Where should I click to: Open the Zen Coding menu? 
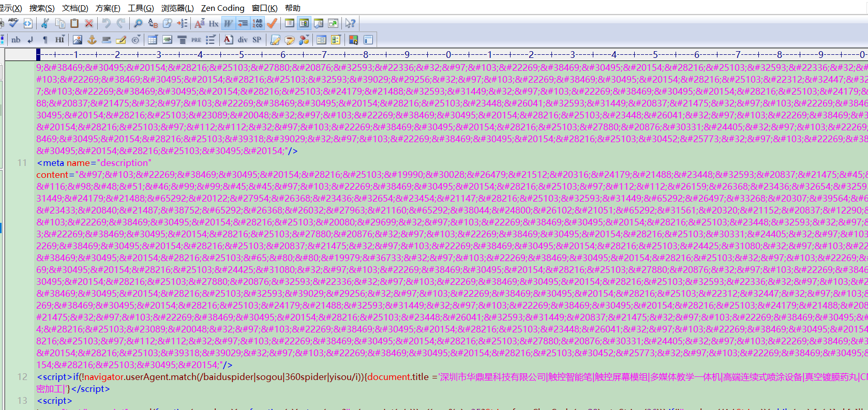coord(222,8)
